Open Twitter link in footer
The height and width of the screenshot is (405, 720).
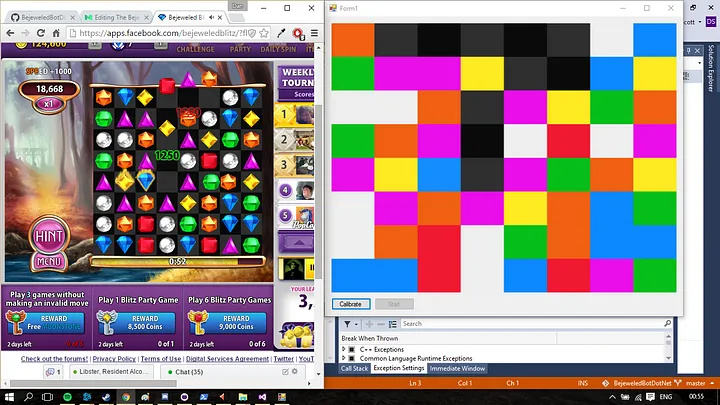283,359
